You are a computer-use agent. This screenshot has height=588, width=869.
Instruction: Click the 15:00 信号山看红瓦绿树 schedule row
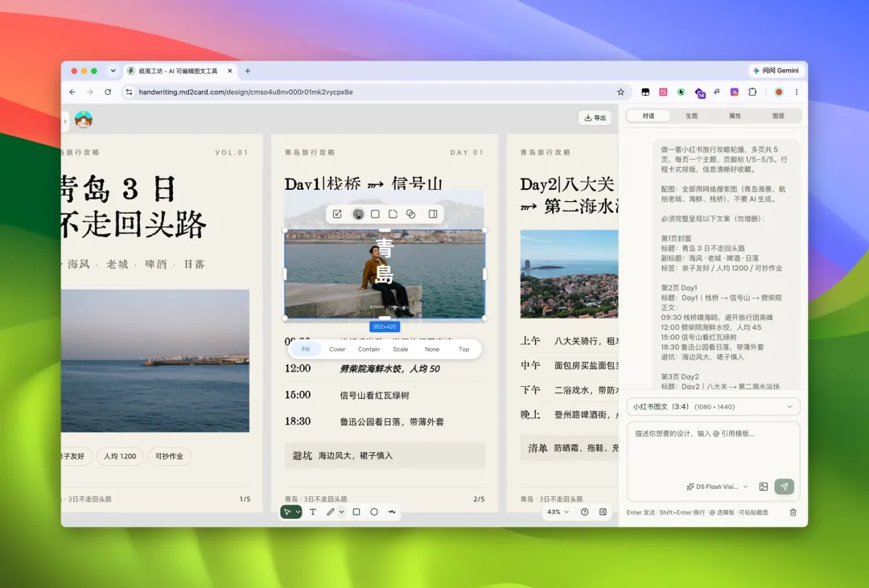coord(385,395)
